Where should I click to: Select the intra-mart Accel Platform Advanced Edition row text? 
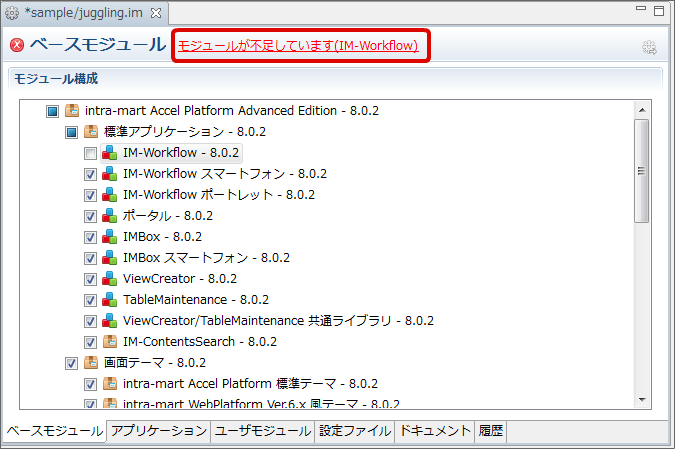(232, 111)
